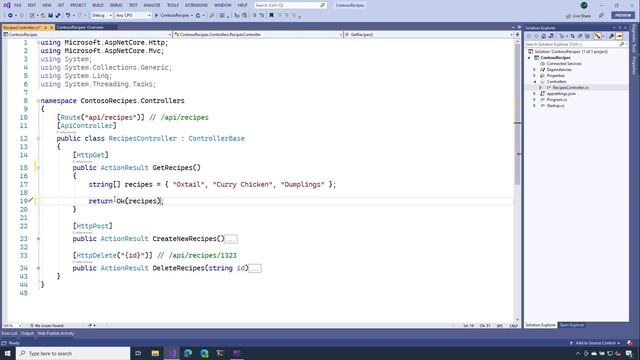
Task: Click Add to Source Control
Action: (x=595, y=343)
